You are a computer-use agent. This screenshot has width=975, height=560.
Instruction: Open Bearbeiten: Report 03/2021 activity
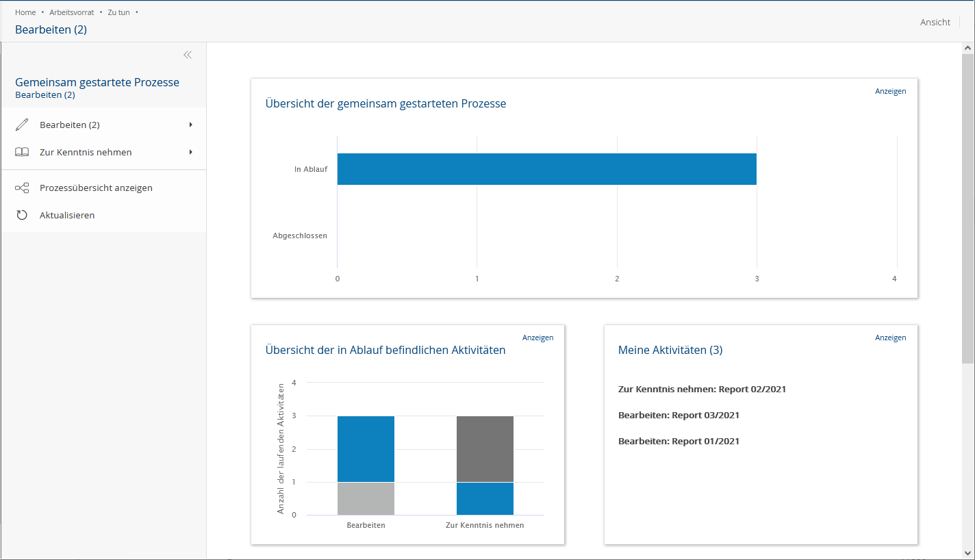(679, 415)
